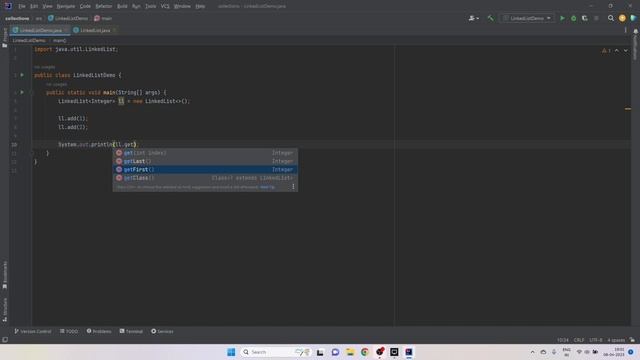Open the Help menu
Viewport: 640px width, 360px height.
point(200,6)
